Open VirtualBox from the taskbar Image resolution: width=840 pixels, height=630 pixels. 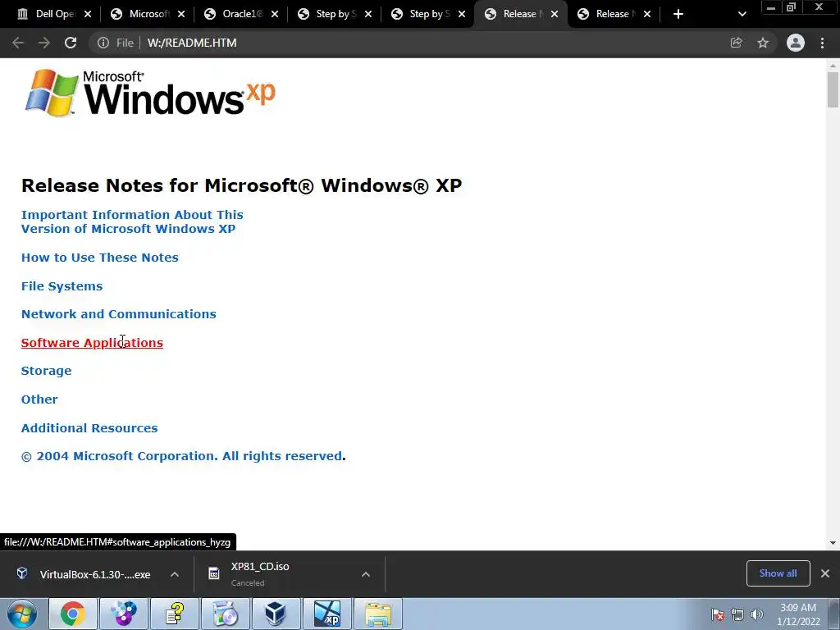276,614
